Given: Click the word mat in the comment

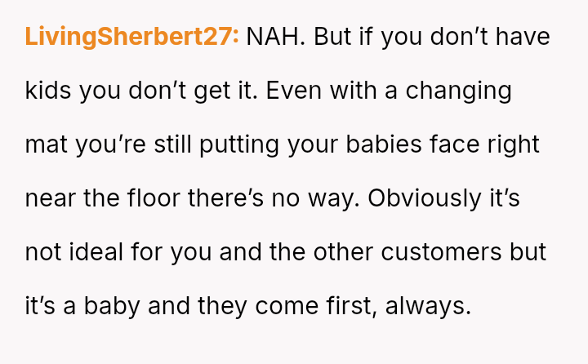Looking at the screenshot, I should [47, 144].
